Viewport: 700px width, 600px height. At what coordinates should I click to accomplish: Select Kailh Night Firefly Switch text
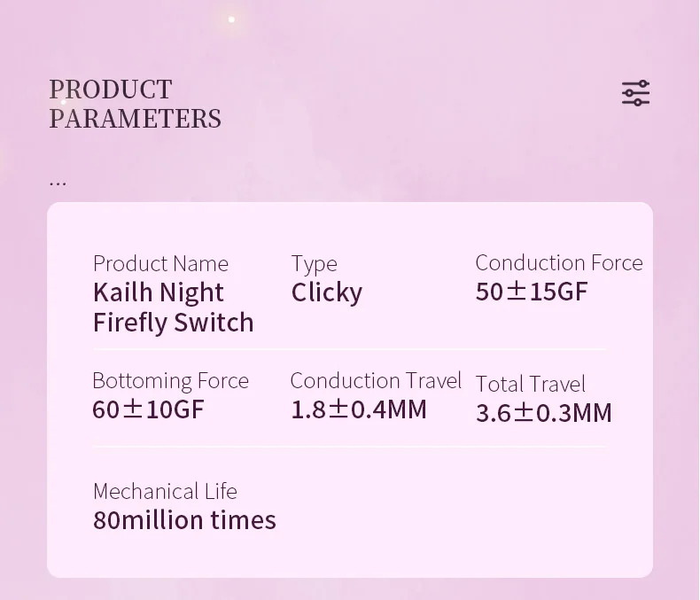pos(173,307)
